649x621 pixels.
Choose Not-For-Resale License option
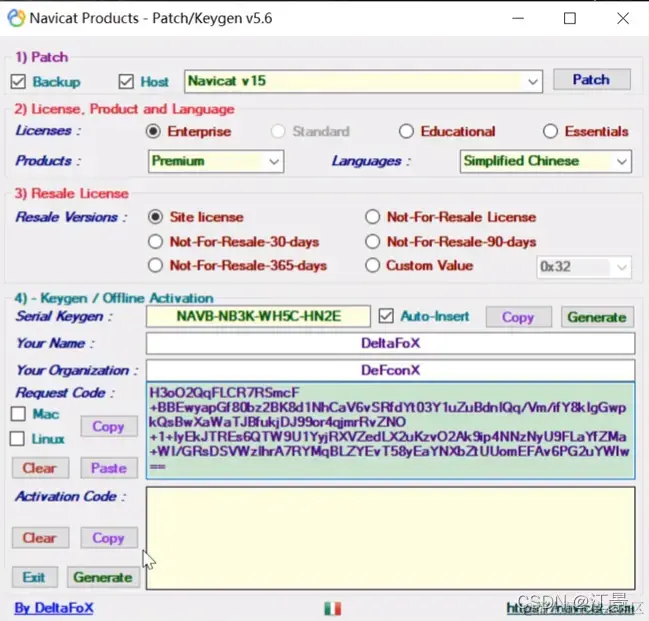(x=373, y=217)
